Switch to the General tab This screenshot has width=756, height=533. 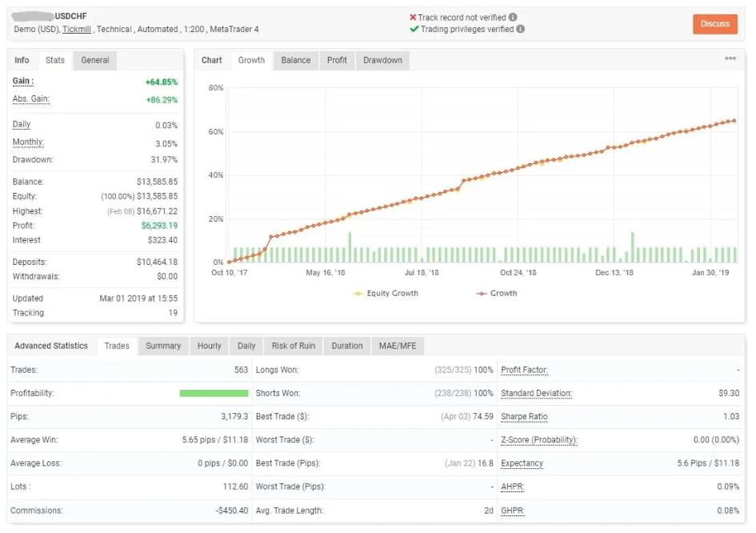click(94, 60)
